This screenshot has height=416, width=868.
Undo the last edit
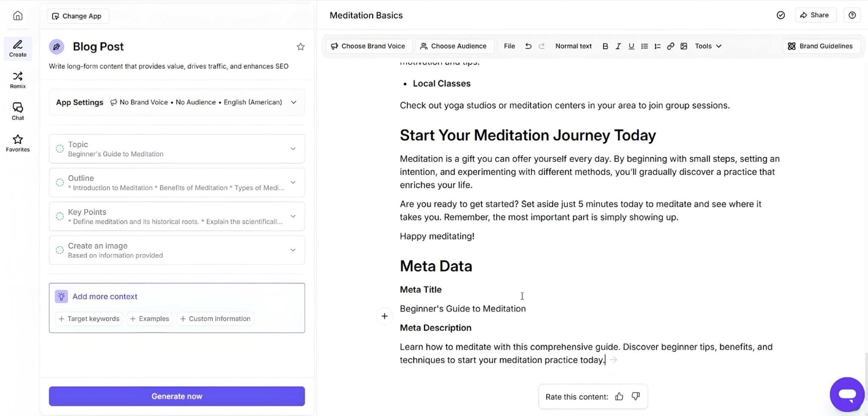(528, 46)
